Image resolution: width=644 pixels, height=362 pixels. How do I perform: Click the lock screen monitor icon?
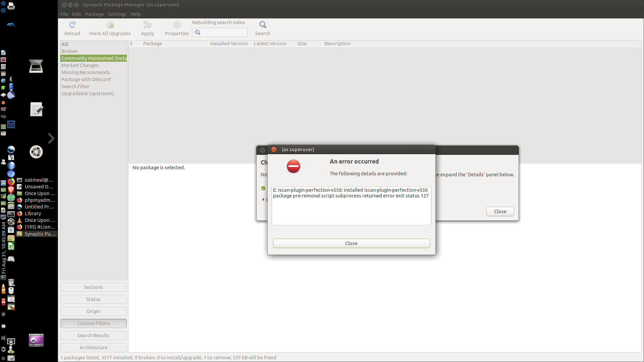[x=11, y=342]
